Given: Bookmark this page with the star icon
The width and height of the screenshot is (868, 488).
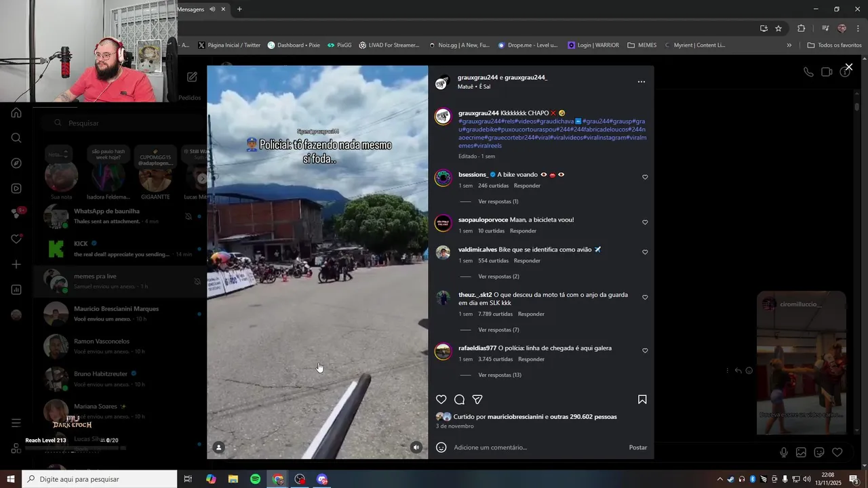Looking at the screenshot, I should [x=778, y=28].
